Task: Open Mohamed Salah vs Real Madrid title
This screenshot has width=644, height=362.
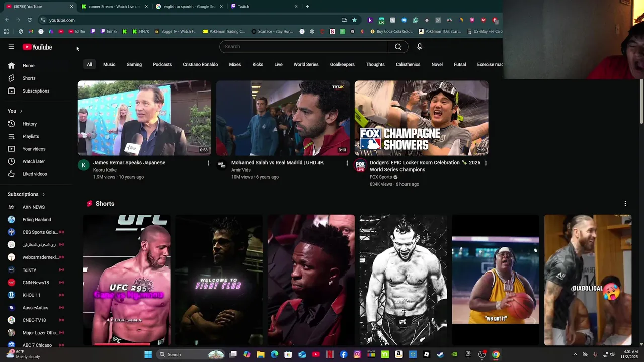Action: (x=277, y=163)
